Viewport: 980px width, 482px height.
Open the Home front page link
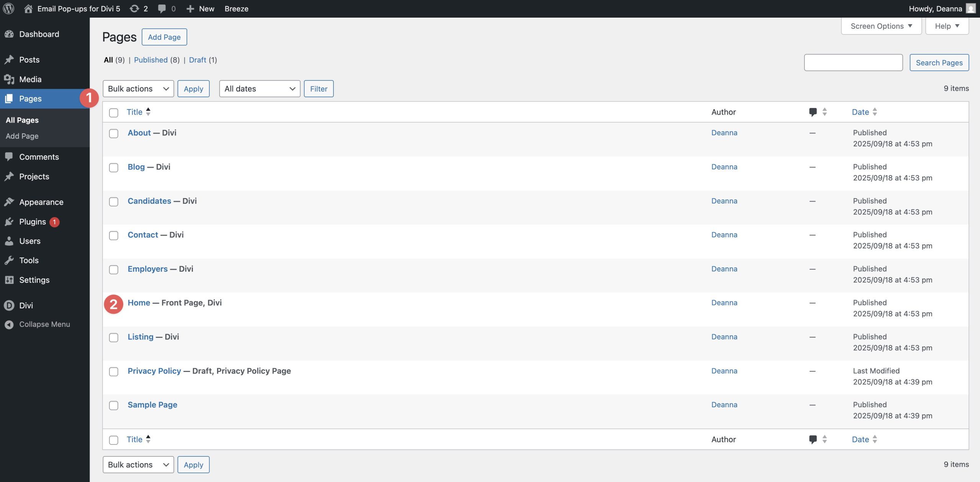[x=139, y=303]
